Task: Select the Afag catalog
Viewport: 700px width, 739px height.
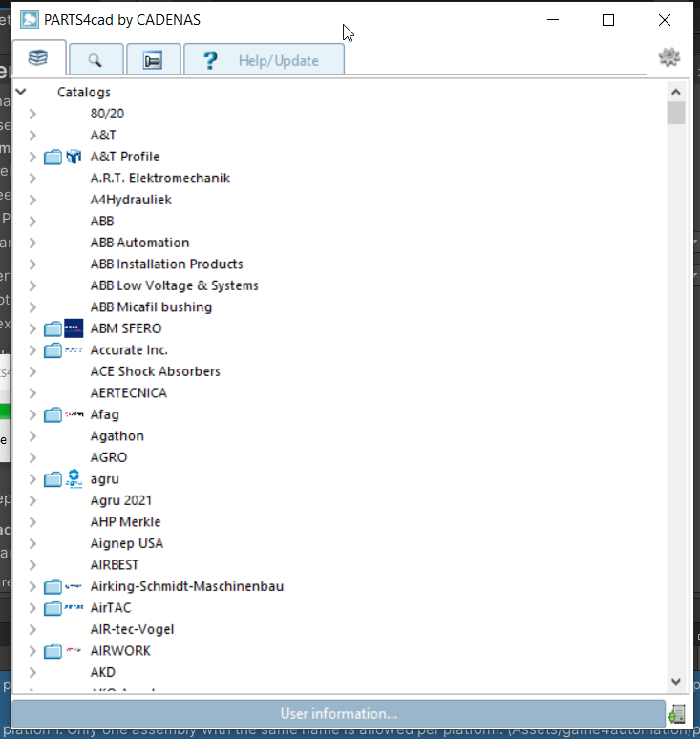Action: pyautogui.click(x=105, y=414)
